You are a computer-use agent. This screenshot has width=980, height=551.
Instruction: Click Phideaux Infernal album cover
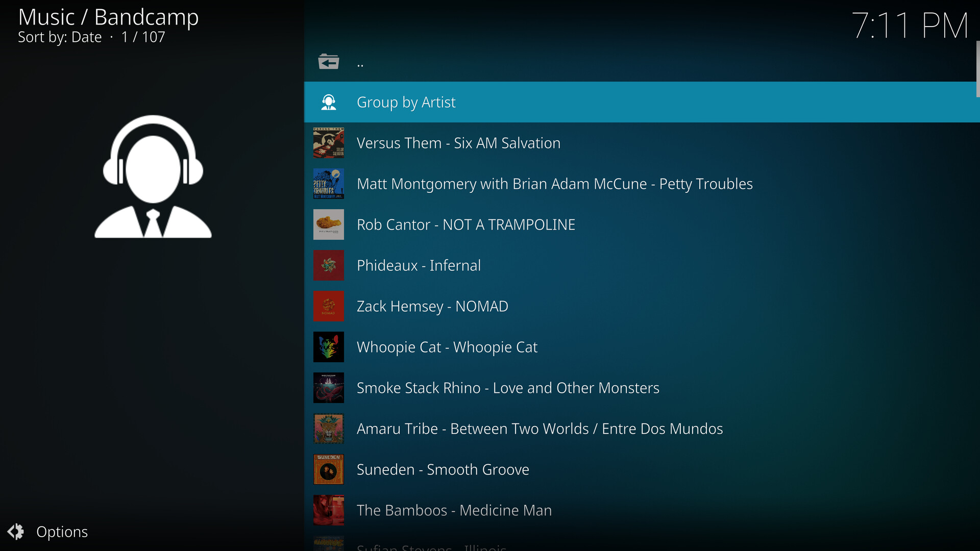coord(328,265)
